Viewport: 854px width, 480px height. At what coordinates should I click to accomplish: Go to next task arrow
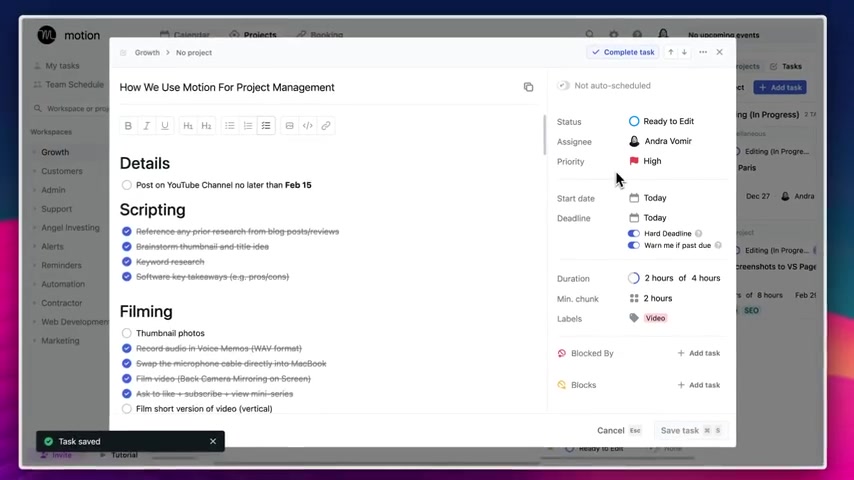[684, 52]
